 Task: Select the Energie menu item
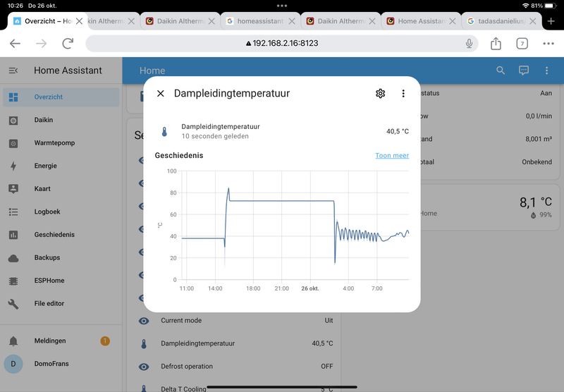[x=61, y=166]
